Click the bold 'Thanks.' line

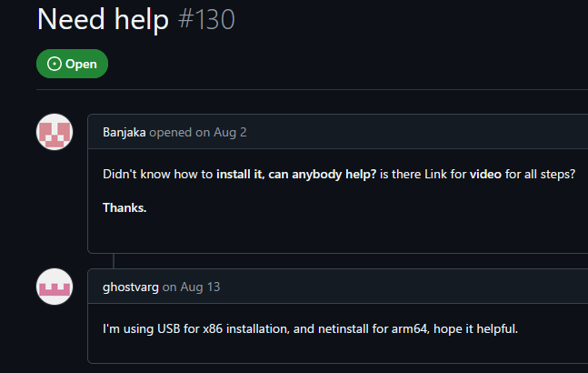coord(125,207)
